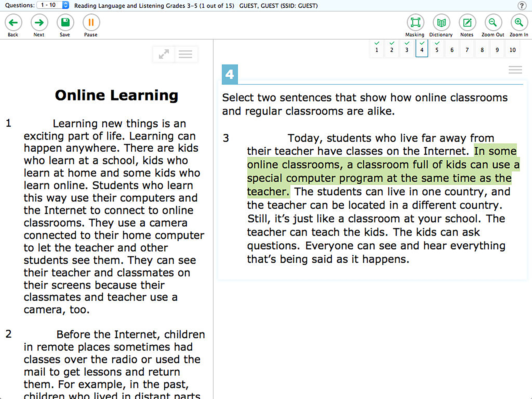This screenshot has width=532, height=399.
Task: Open the passage context menu icon
Action: point(185,54)
